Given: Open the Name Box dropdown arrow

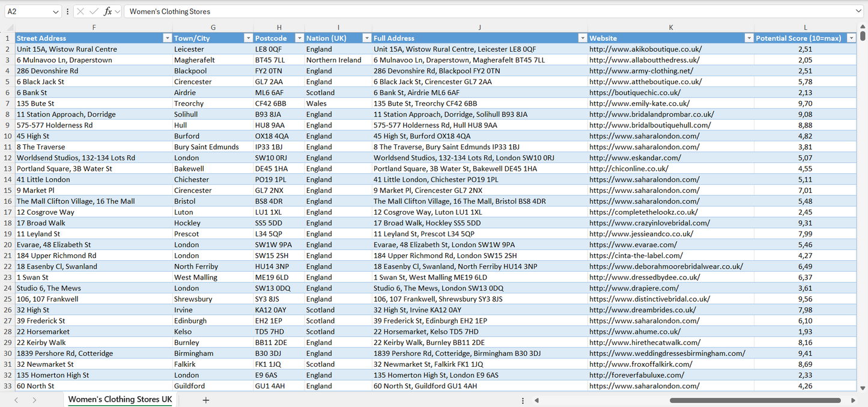Looking at the screenshot, I should 56,11.
